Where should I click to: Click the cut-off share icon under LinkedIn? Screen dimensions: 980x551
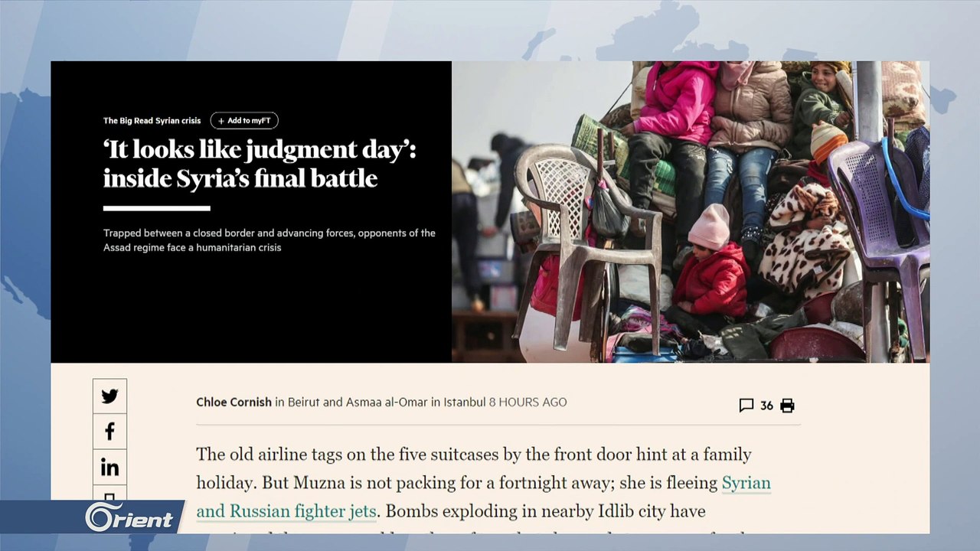[x=109, y=494]
